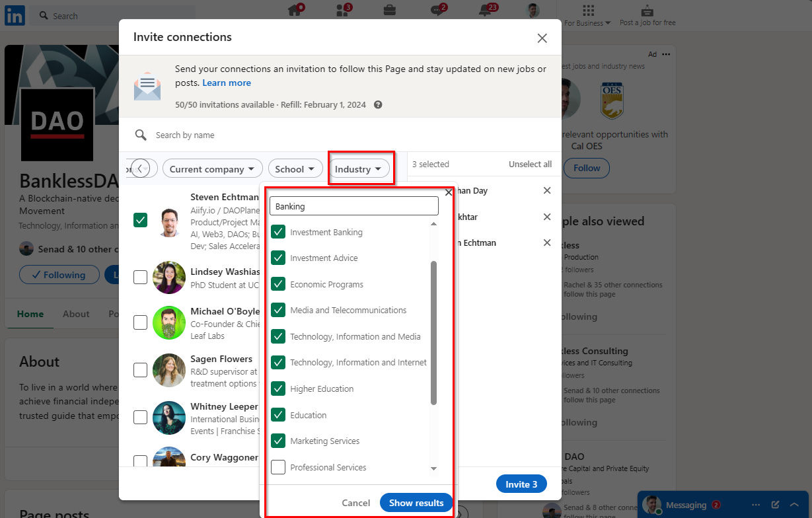
Task: Click Unselect all
Action: pos(530,164)
